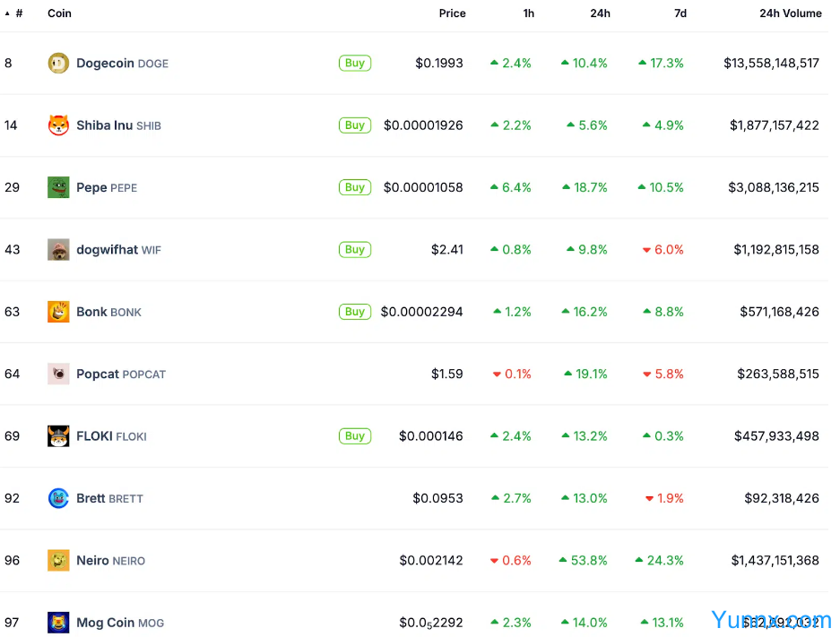Select FLOKI volume $457,933,498
Screen dimensions: 840x637
point(776,435)
